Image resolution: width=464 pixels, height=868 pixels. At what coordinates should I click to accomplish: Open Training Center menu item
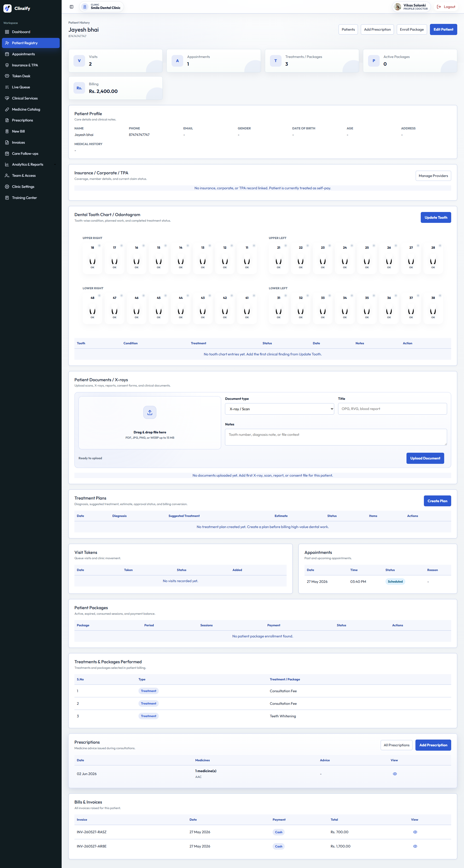pos(31,198)
